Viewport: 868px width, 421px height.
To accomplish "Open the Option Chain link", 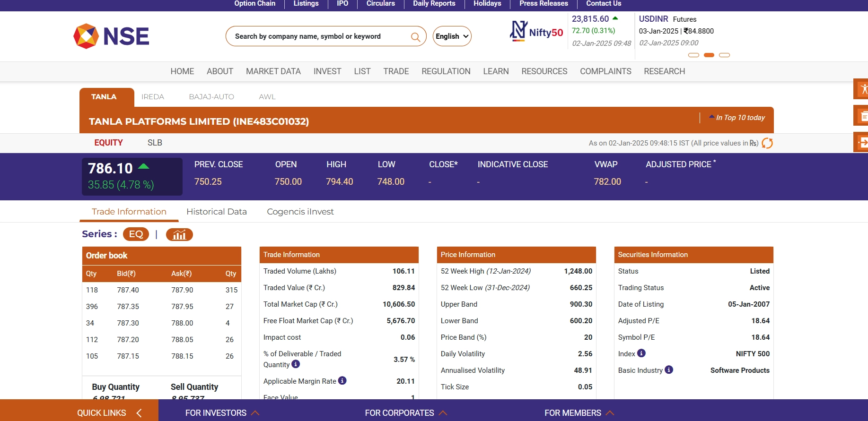I will tap(254, 4).
